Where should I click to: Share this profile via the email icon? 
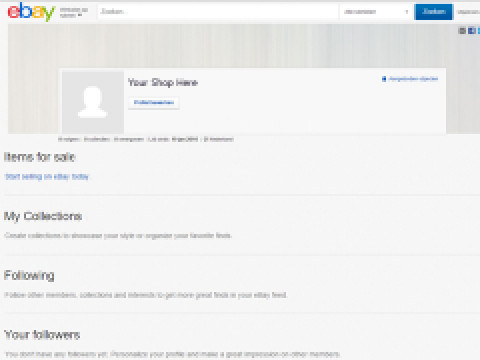[462, 31]
